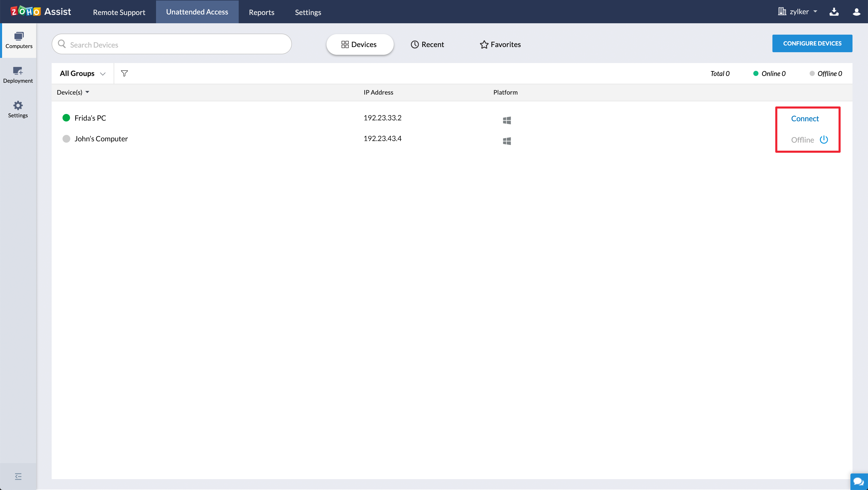Click the filter funnel icon
868x490 pixels.
[124, 73]
